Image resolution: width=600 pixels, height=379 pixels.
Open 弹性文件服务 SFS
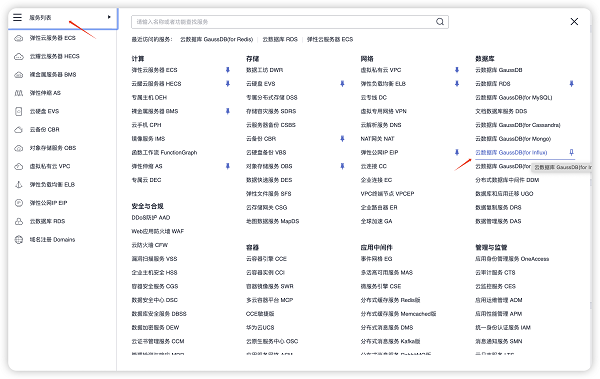coord(269,194)
